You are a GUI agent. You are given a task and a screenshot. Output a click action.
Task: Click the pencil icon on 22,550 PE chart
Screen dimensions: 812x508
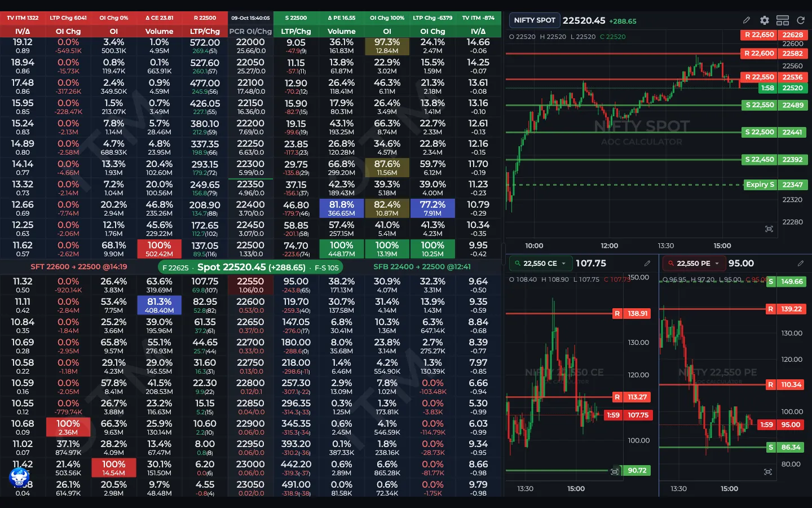click(x=801, y=264)
